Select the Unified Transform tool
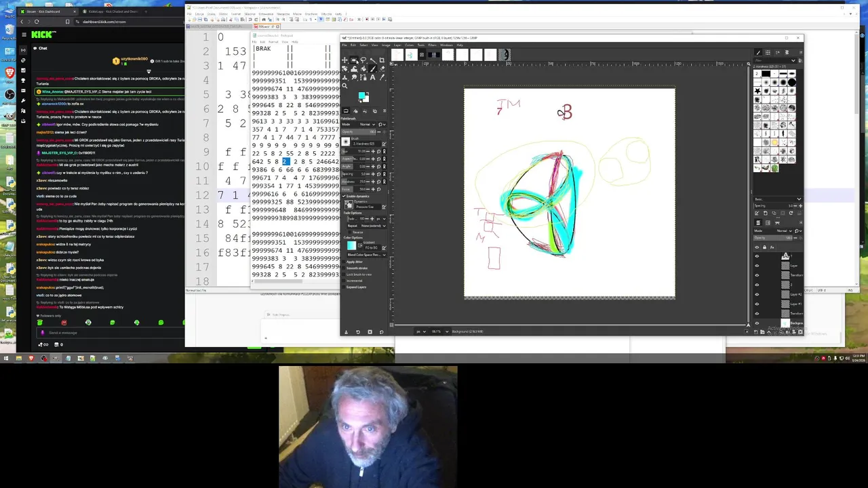Image resolution: width=868 pixels, height=488 pixels. pos(344,69)
